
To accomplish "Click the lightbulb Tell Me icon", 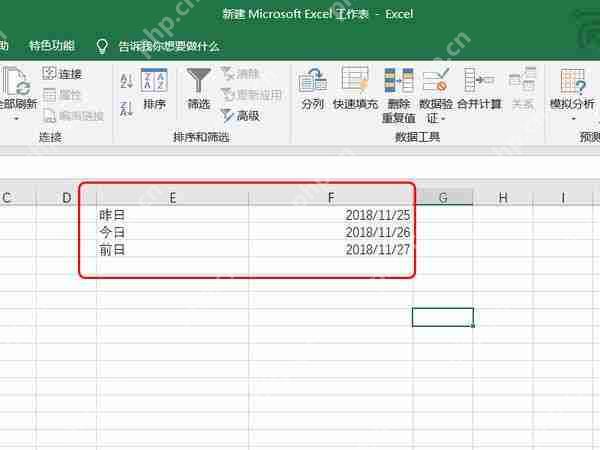I will pos(102,46).
